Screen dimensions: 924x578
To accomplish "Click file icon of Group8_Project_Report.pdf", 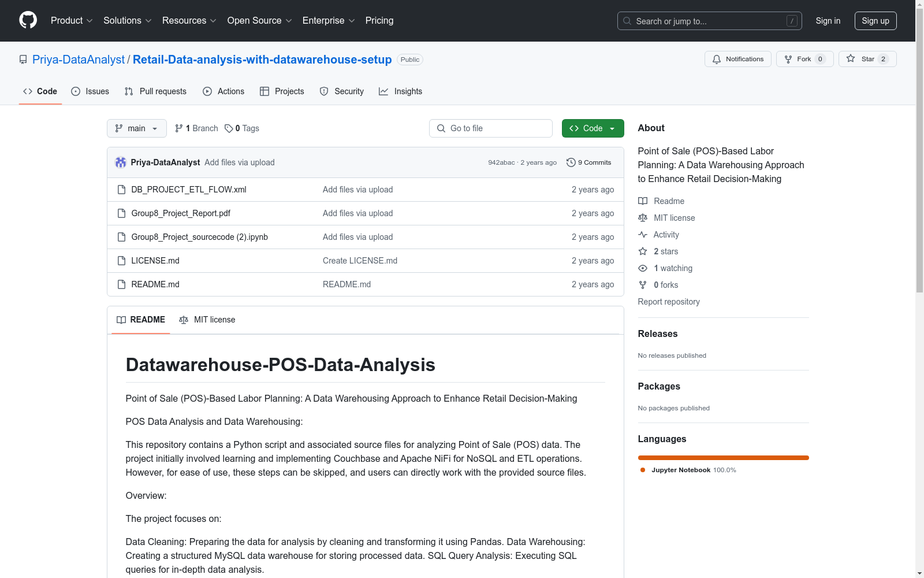I will coord(121,213).
